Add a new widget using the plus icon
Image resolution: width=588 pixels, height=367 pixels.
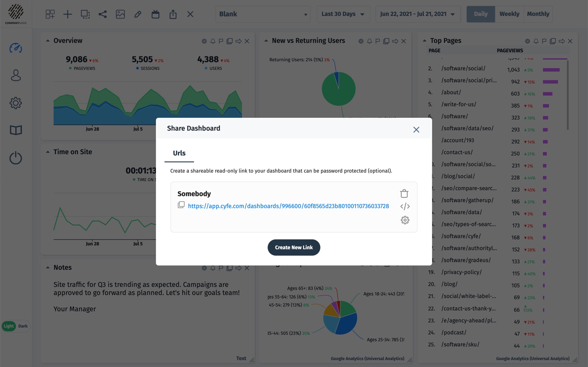coord(68,14)
